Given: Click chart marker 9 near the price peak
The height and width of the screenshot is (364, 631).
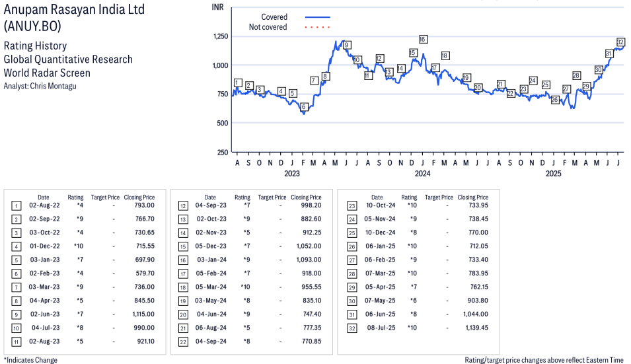Looking at the screenshot, I should (x=346, y=45).
